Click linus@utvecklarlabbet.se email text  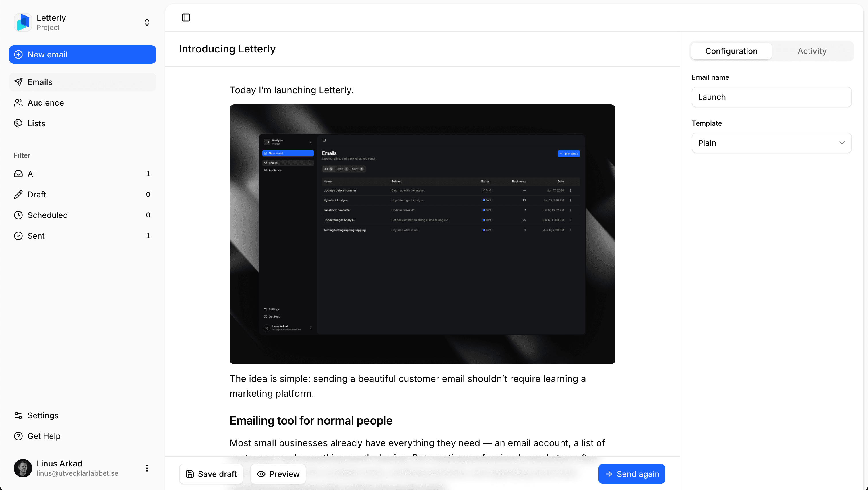77,473
